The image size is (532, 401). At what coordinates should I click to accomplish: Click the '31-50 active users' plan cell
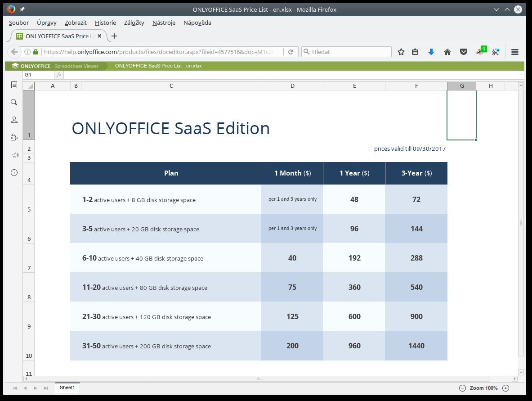pos(165,346)
